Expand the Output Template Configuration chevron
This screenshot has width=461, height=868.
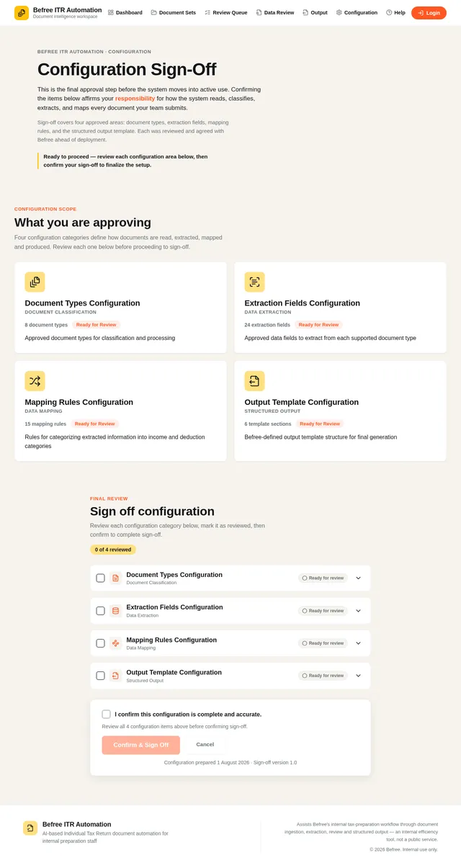coord(358,676)
